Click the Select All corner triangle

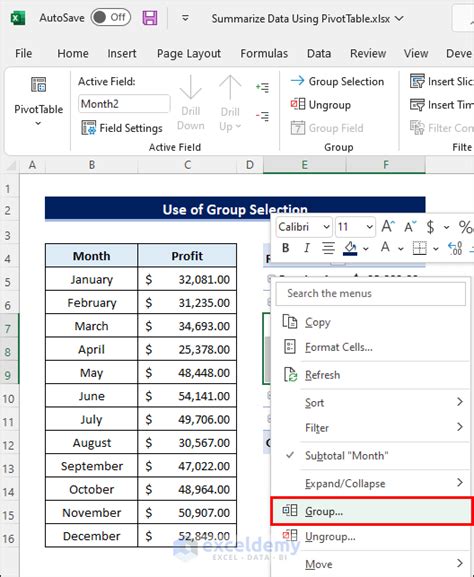click(11, 165)
